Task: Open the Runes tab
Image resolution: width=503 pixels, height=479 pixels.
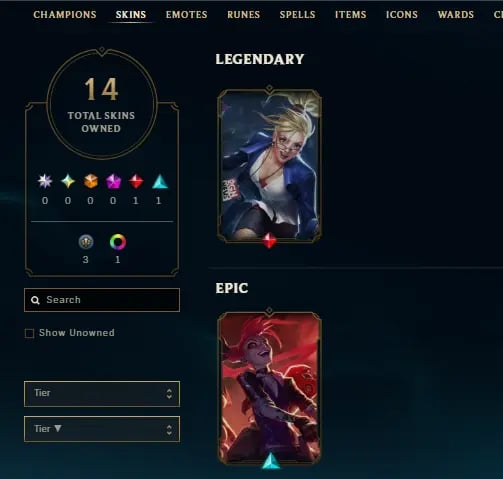Action: pyautogui.click(x=243, y=15)
